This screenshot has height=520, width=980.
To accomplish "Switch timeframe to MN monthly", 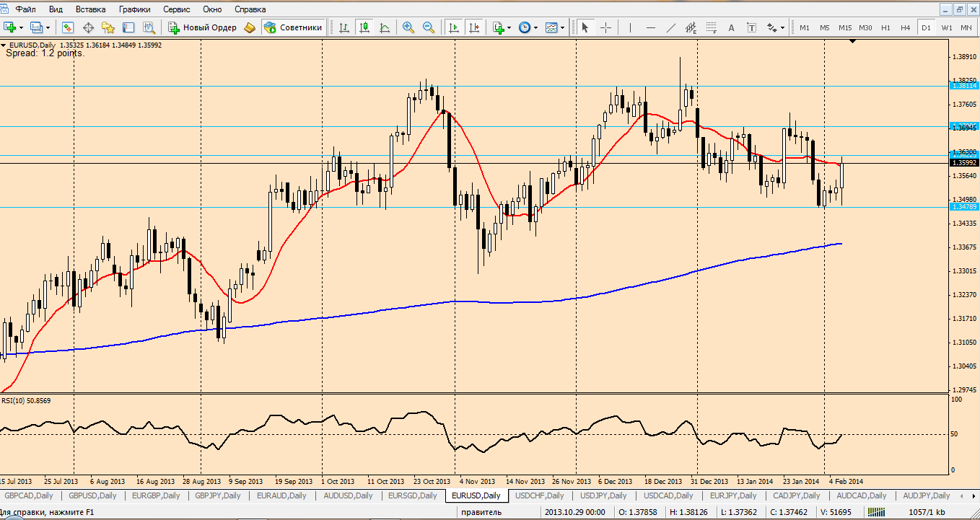I will (x=966, y=27).
